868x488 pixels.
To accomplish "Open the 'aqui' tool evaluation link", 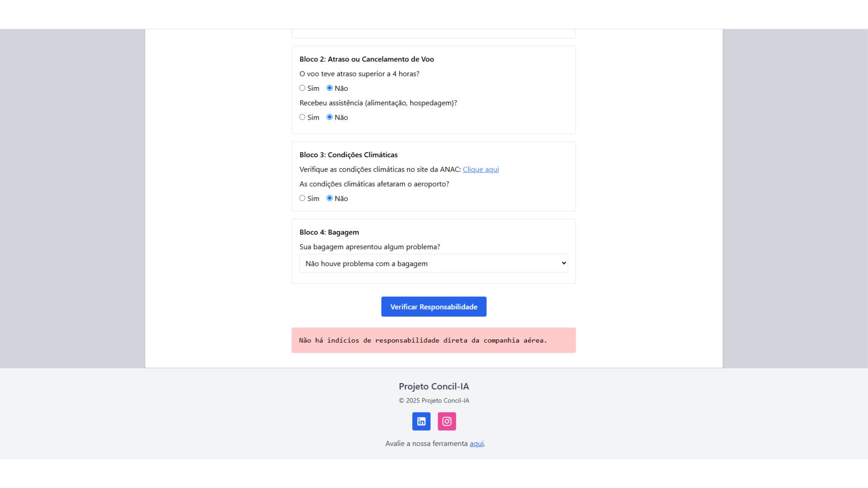I will [x=476, y=444].
